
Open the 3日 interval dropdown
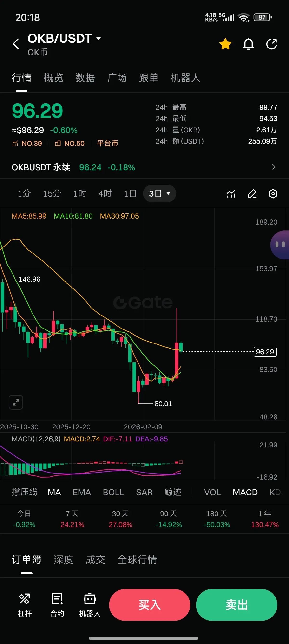coord(159,193)
